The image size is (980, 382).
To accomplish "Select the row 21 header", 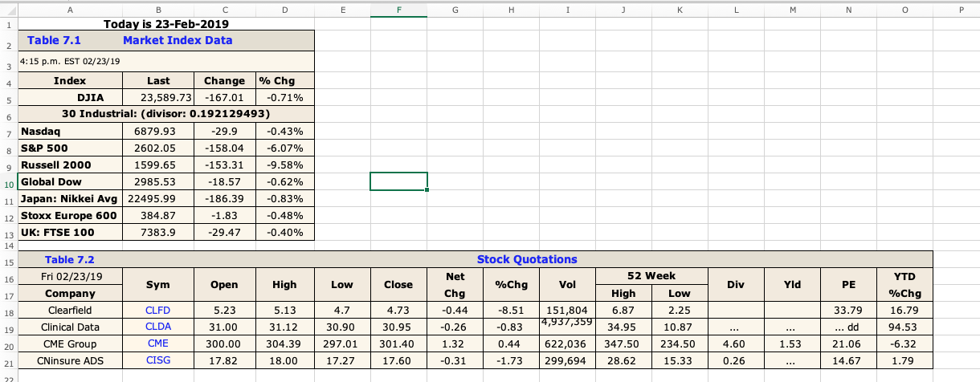I will 9,361.
